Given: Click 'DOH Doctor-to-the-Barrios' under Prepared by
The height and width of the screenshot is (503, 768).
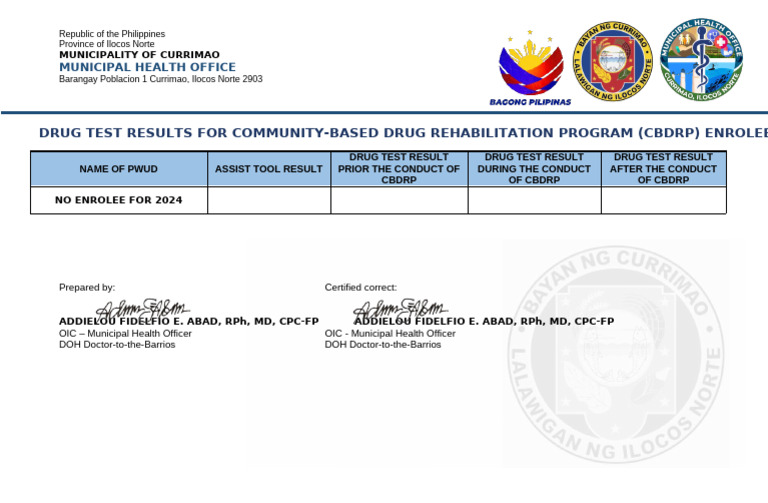Looking at the screenshot, I should point(117,345).
